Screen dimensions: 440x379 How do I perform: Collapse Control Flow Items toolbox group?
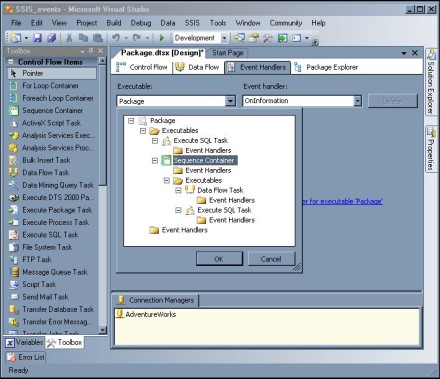point(11,62)
